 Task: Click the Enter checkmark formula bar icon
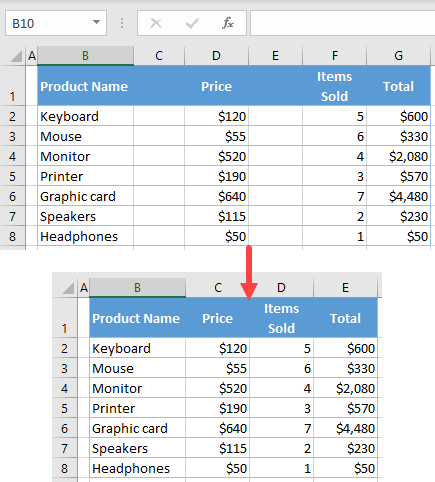(x=192, y=23)
